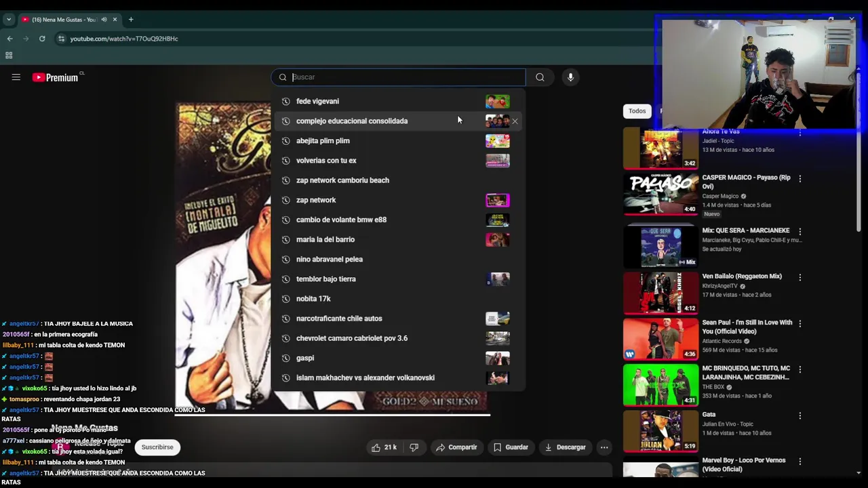Open options menu for CASPER MAGICO Payaso
Viewport: 868px width, 488px height.
click(800, 179)
